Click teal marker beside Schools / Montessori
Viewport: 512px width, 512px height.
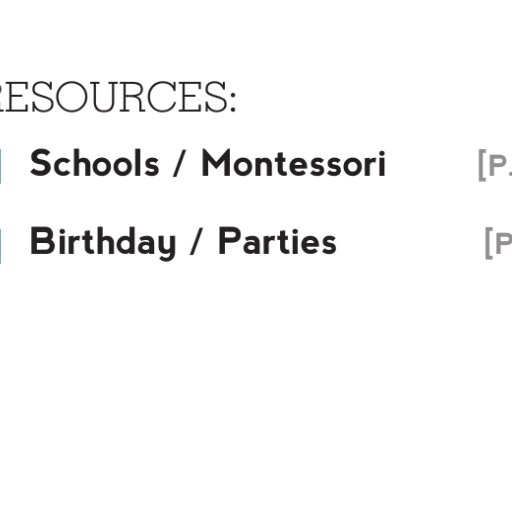coord(1,166)
